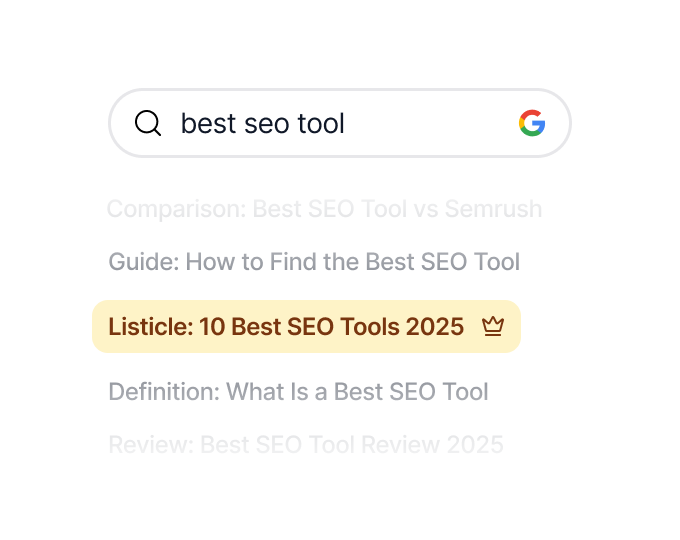The image size is (680, 540).
Task: Select the 'Guide:' prefix label
Action: point(143,262)
